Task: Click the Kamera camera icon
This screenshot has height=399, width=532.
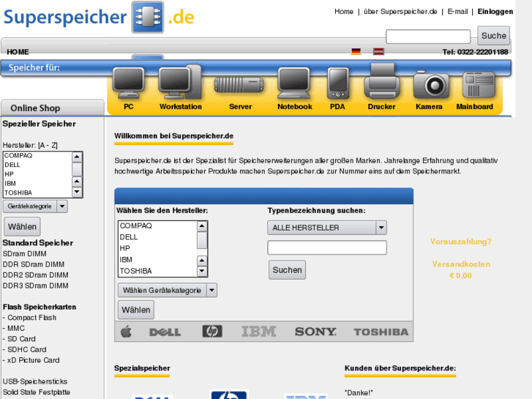Action: point(431,85)
